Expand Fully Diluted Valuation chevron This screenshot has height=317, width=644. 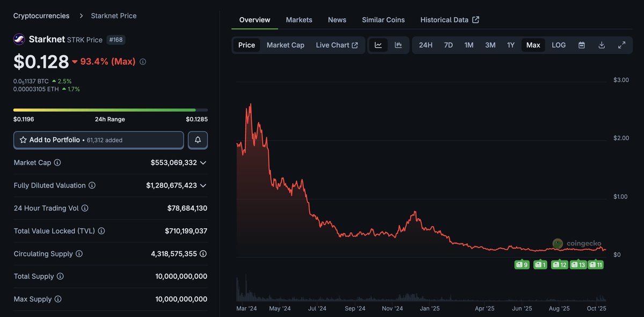click(x=203, y=185)
